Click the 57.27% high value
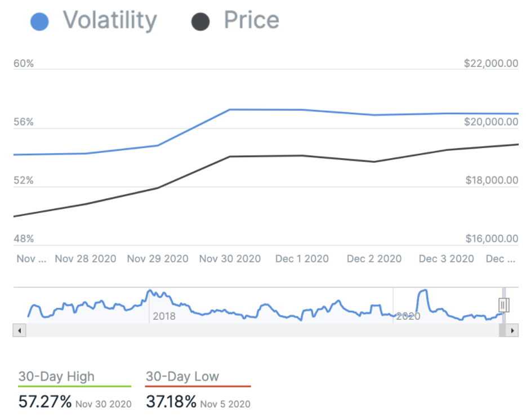Viewport: 526px width, 420px height. [45, 401]
